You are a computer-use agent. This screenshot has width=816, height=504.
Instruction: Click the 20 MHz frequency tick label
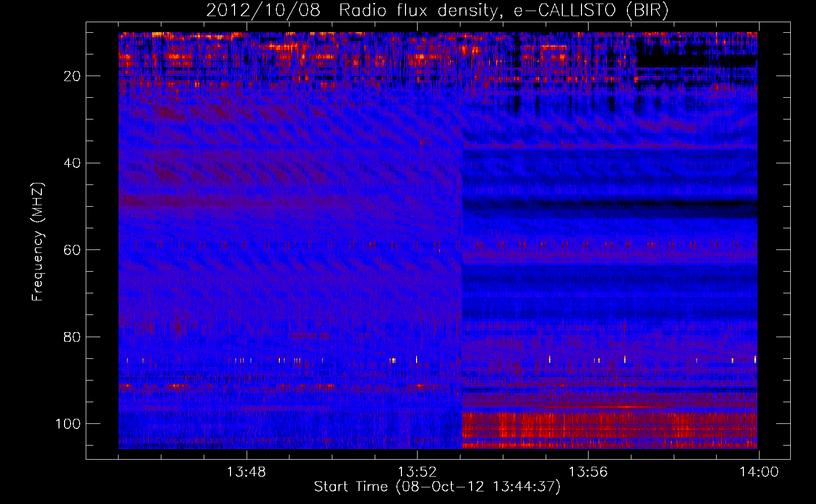[72, 76]
